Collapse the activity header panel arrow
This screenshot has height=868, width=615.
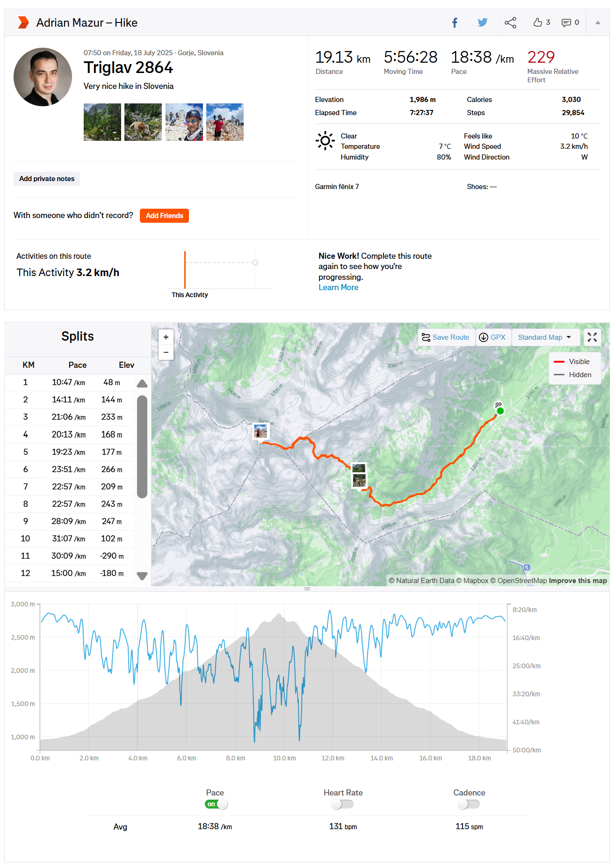click(598, 22)
